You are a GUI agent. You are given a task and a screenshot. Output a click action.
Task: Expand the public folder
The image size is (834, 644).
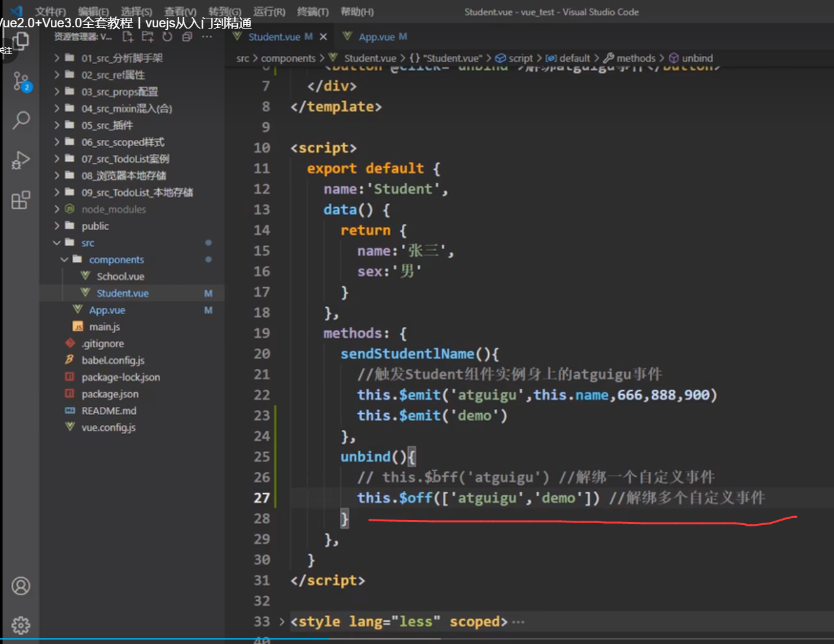pos(95,226)
